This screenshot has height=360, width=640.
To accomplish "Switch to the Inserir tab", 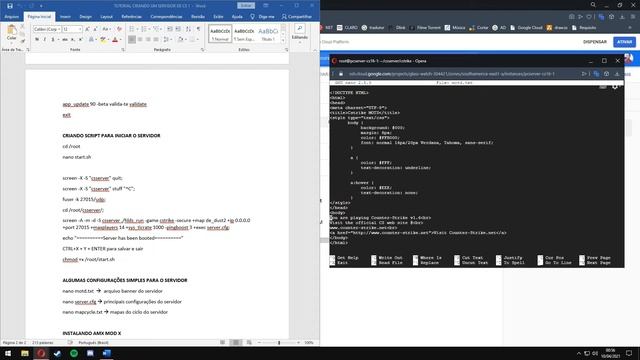I will [x=65, y=17].
